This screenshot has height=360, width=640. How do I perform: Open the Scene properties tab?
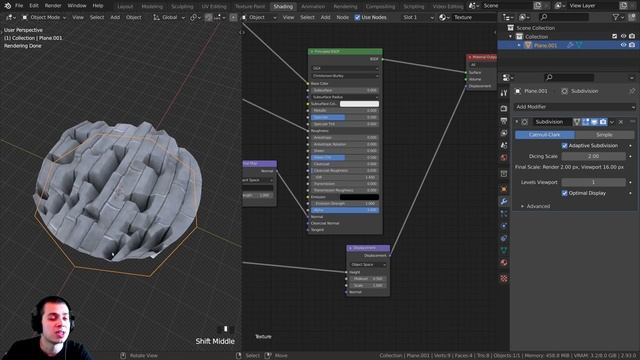click(x=504, y=145)
